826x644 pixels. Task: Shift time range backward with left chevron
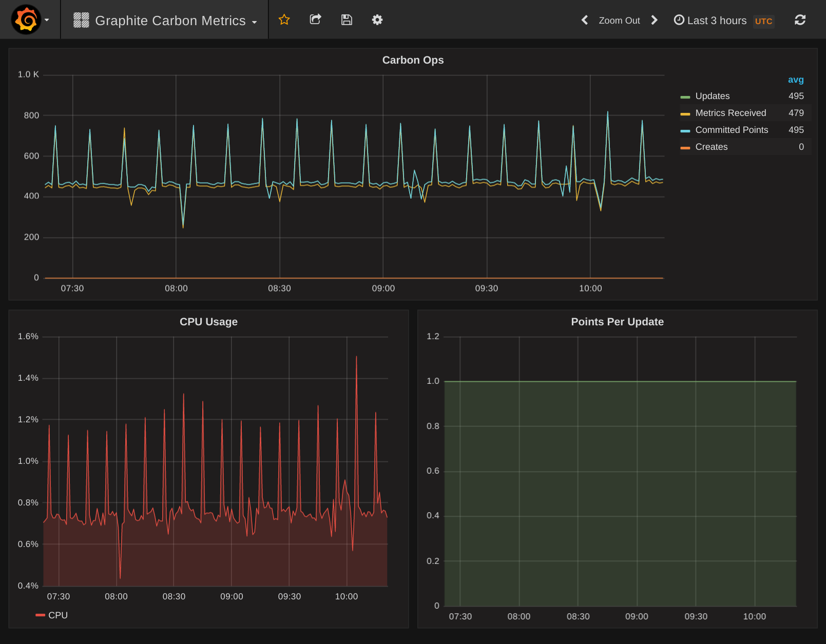pos(584,20)
